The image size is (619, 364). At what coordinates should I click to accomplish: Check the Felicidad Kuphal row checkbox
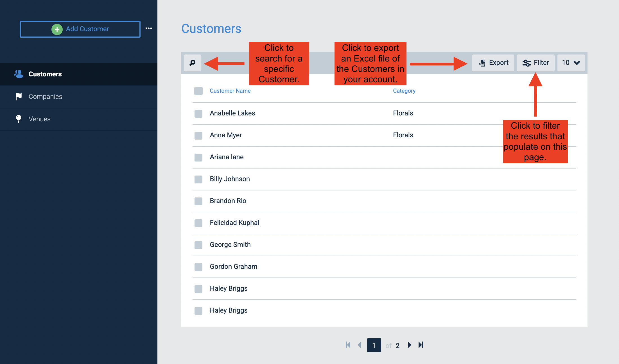point(198,223)
